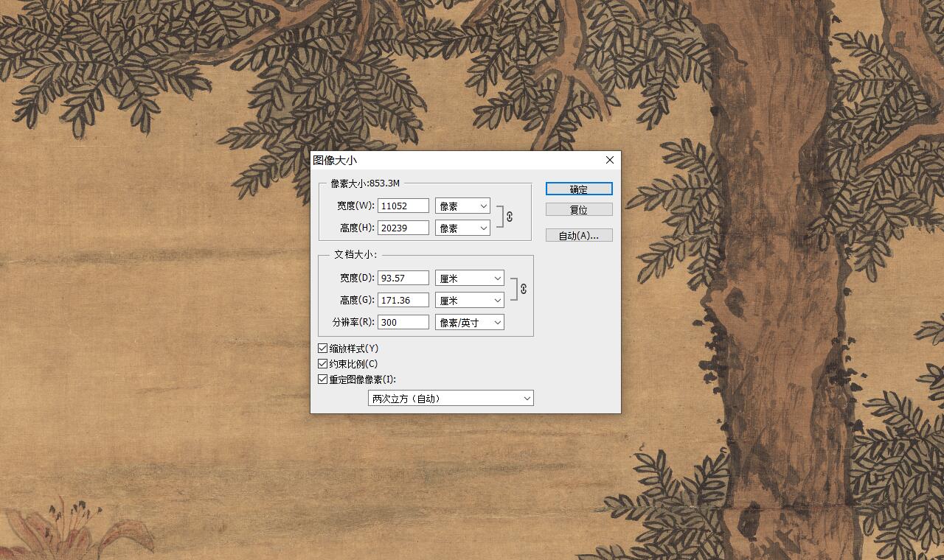Open document height unit dropdown 厘米
This screenshot has height=560, width=944.
pos(470,300)
